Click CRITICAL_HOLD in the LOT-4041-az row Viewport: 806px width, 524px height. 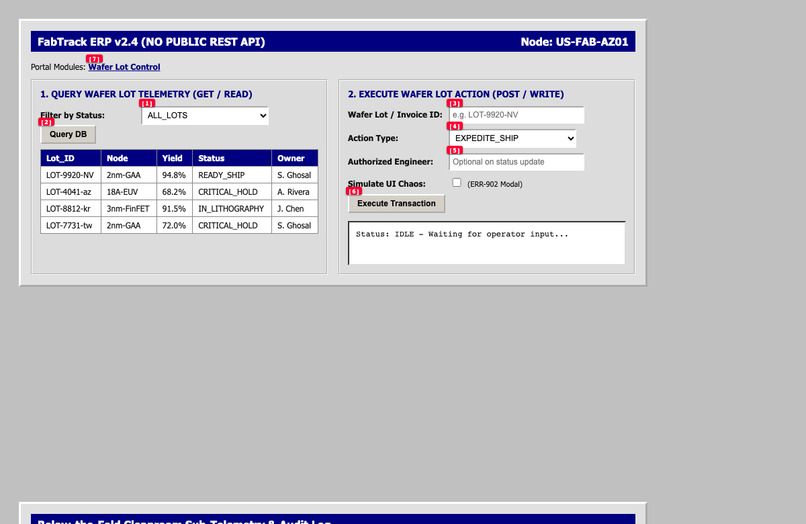point(232,192)
